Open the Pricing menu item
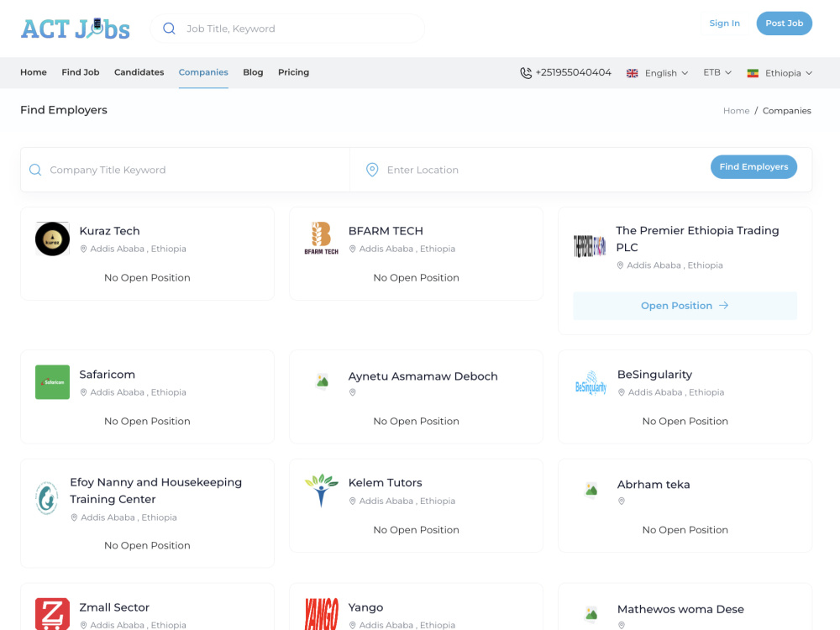The width and height of the screenshot is (840, 630). click(x=293, y=72)
